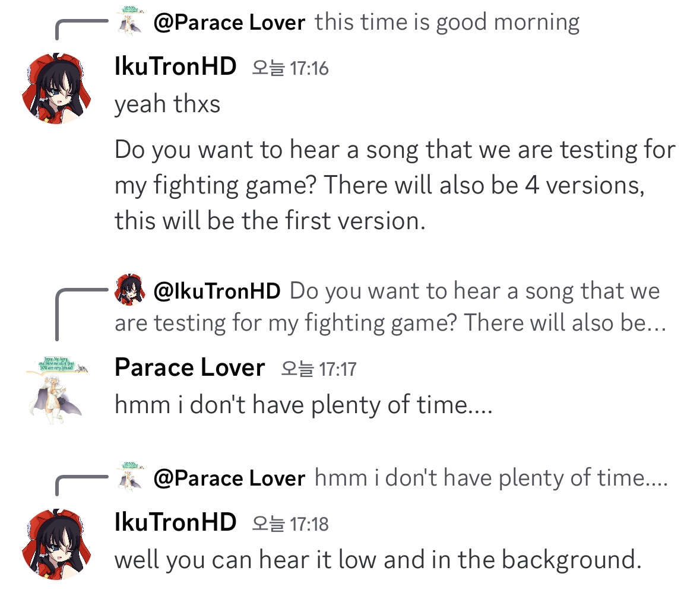
Task: Click small IkuTronHD avatar in reply preview
Action: pos(129,290)
